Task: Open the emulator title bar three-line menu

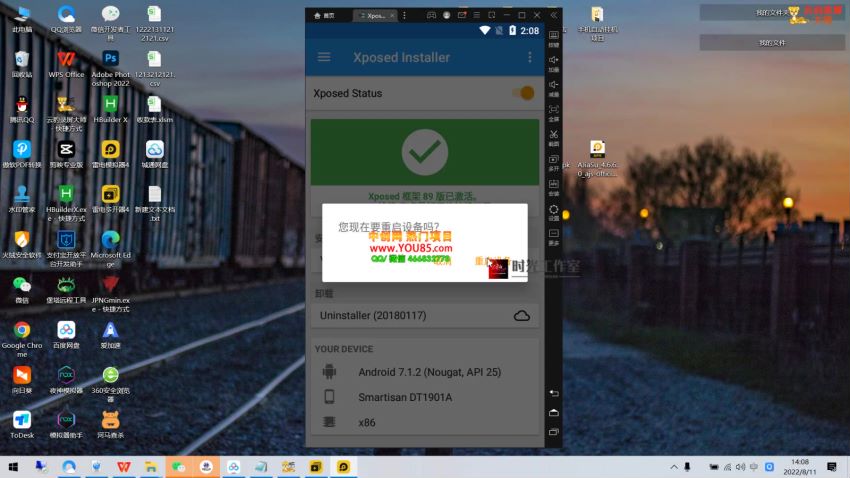Action: [476, 15]
